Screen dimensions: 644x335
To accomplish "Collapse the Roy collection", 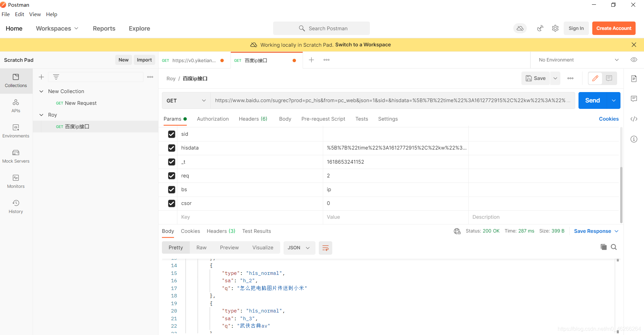I will (x=41, y=115).
